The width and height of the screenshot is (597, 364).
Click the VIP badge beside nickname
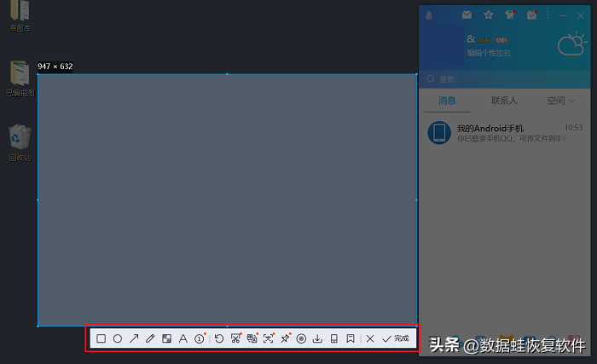[x=501, y=40]
